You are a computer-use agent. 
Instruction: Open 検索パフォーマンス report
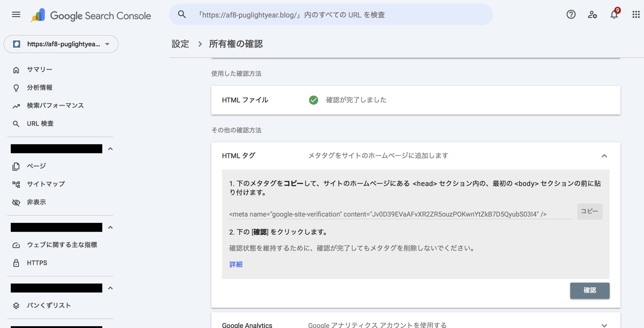pyautogui.click(x=55, y=106)
